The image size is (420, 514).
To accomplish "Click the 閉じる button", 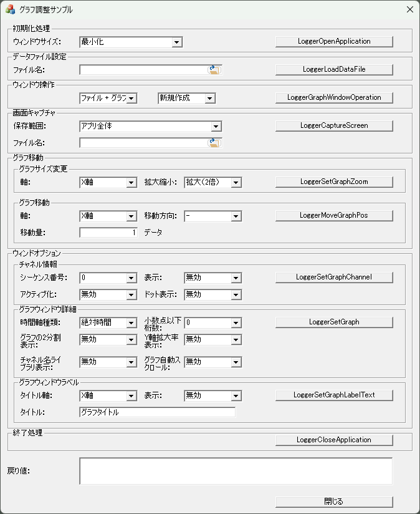I will pos(334,502).
